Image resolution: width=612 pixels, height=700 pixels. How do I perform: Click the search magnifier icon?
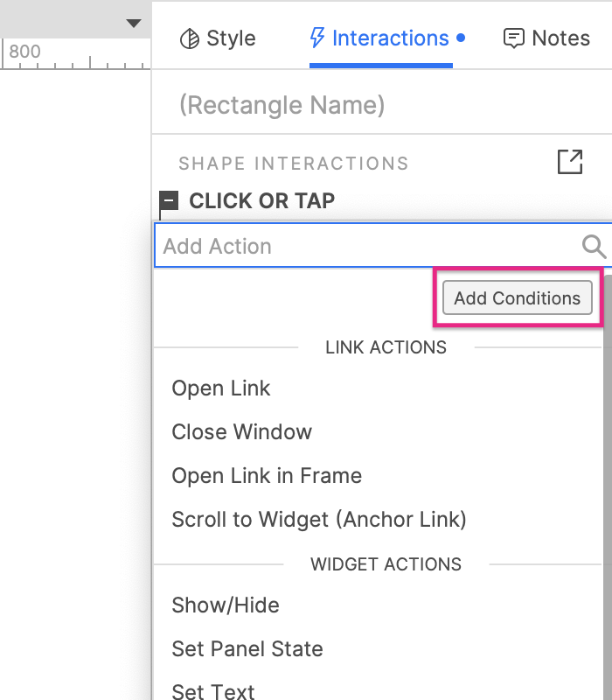[594, 247]
